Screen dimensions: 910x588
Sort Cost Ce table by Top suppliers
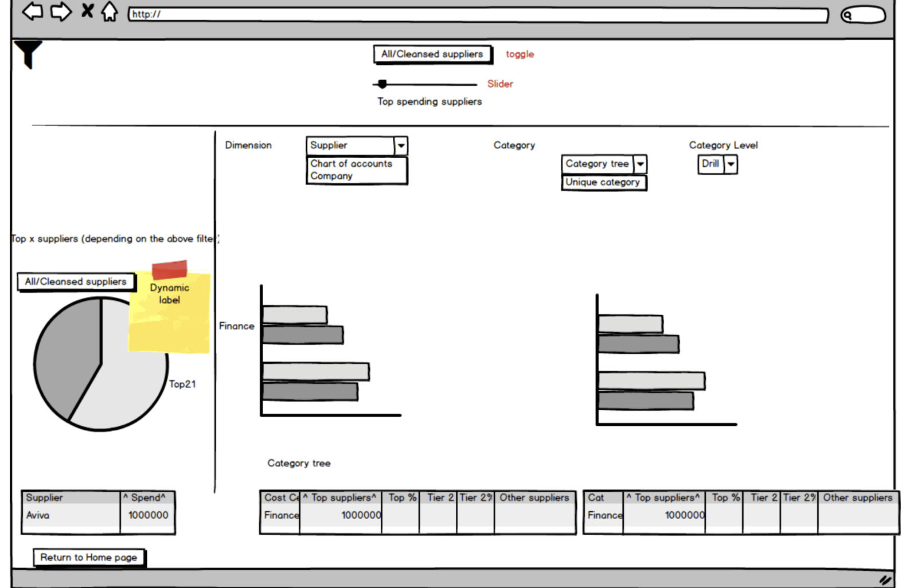click(341, 497)
